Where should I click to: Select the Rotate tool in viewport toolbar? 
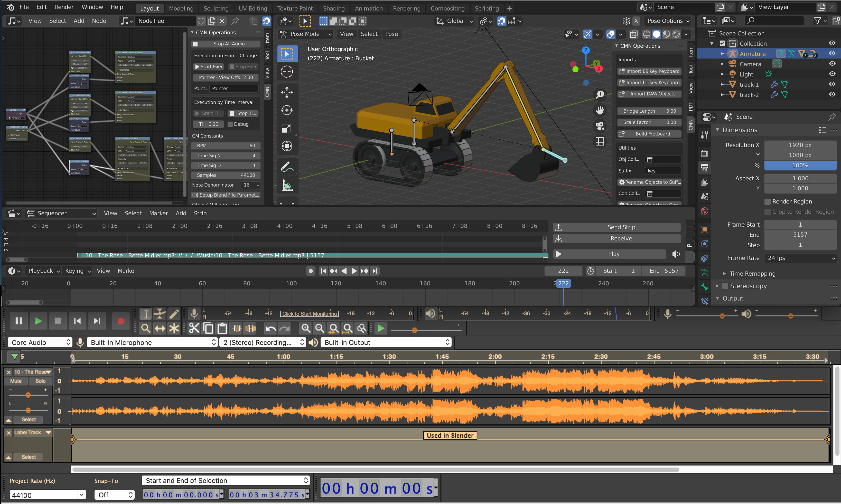(287, 110)
